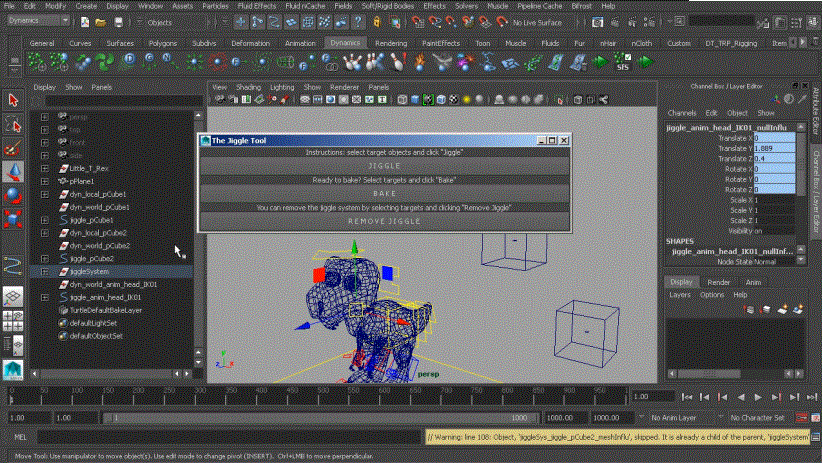The height and width of the screenshot is (463, 822).
Task: Click the Translate Y value field
Action: (x=774, y=148)
